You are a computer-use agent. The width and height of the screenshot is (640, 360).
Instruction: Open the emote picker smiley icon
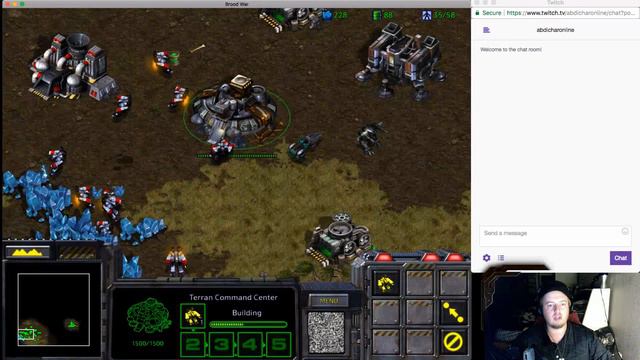(x=624, y=231)
